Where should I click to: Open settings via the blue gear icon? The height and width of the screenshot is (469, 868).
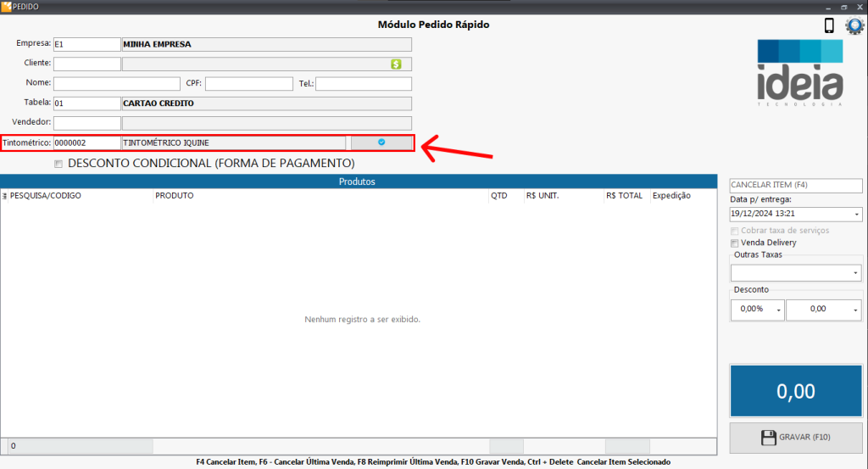854,25
